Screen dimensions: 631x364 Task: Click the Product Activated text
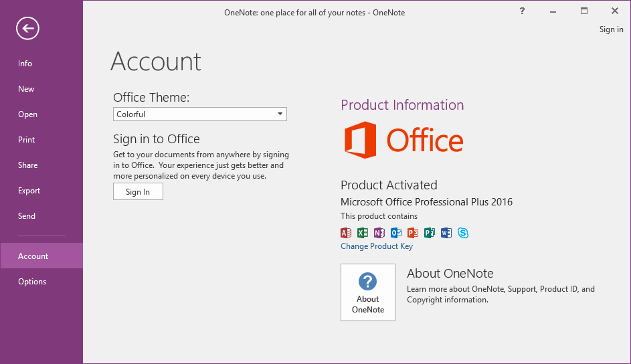pyautogui.click(x=389, y=185)
